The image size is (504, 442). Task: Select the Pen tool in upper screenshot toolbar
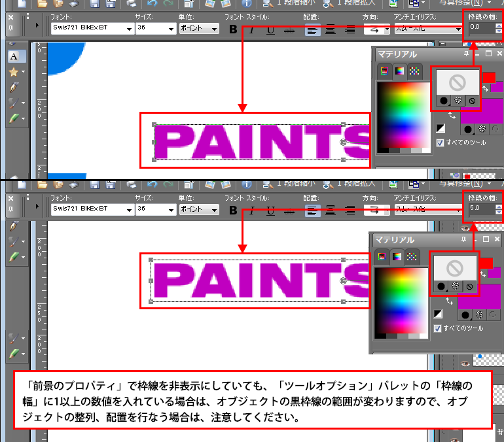(14, 88)
